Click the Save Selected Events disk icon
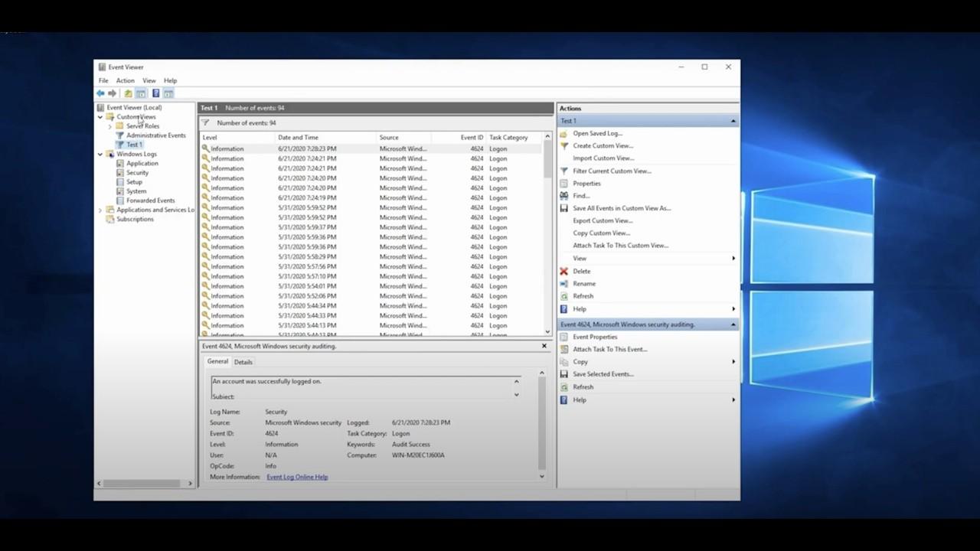Screen dimensions: 980x551 [564, 374]
